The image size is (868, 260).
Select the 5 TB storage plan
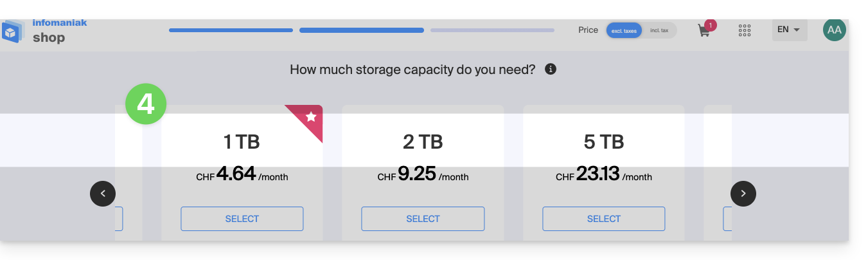[x=603, y=219]
